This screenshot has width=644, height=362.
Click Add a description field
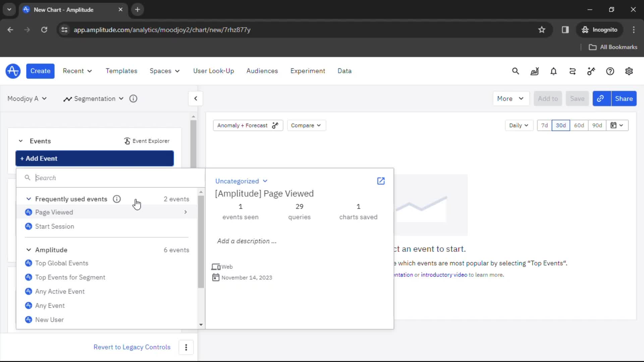[247, 241]
